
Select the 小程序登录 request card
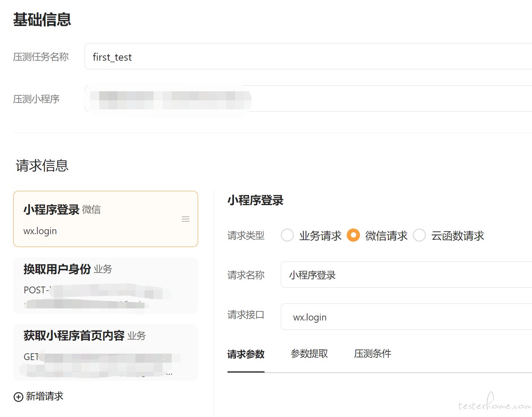106,219
